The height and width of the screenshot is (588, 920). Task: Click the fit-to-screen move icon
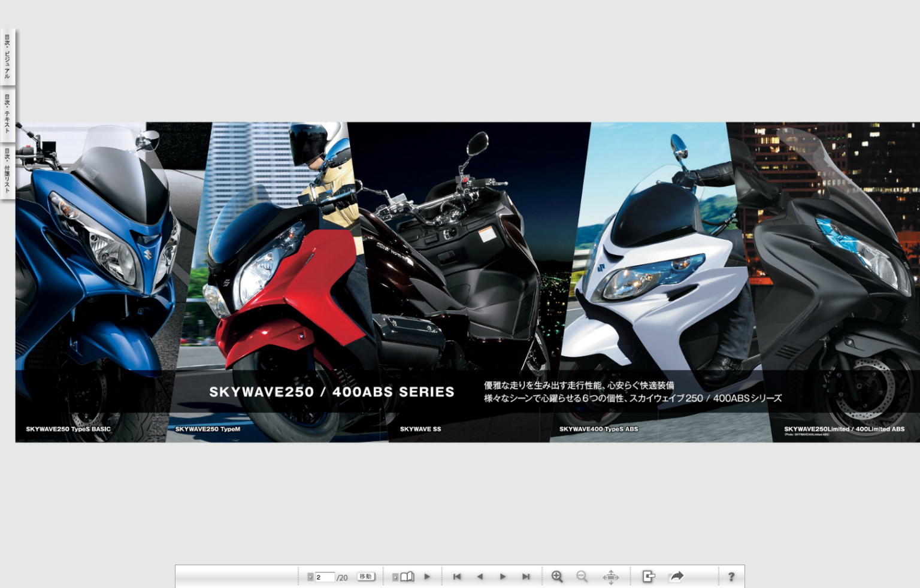[611, 577]
